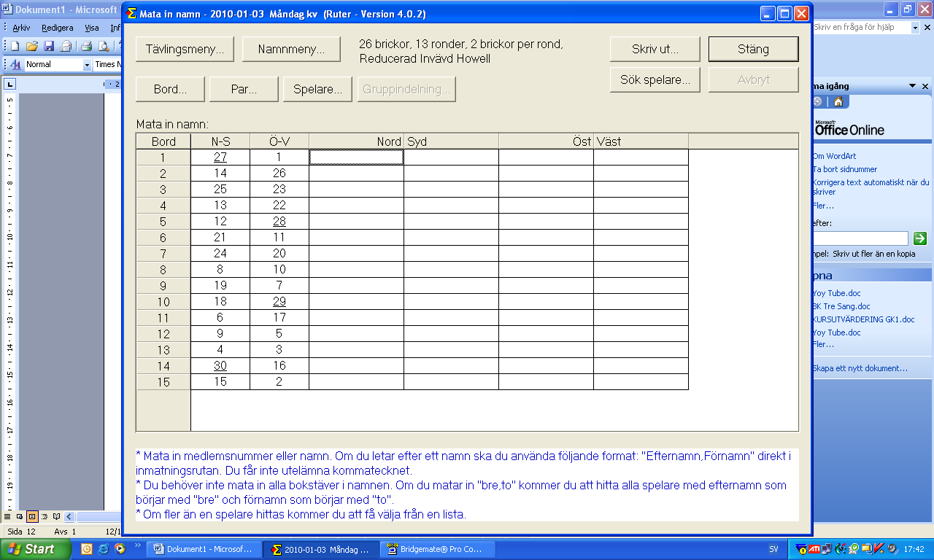
Task: Click the Spelare button
Action: pos(317,90)
